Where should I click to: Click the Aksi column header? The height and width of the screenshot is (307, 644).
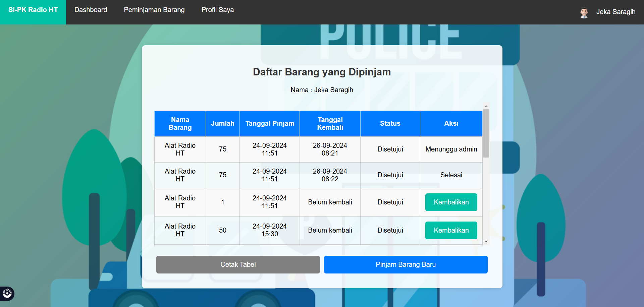[451, 124]
